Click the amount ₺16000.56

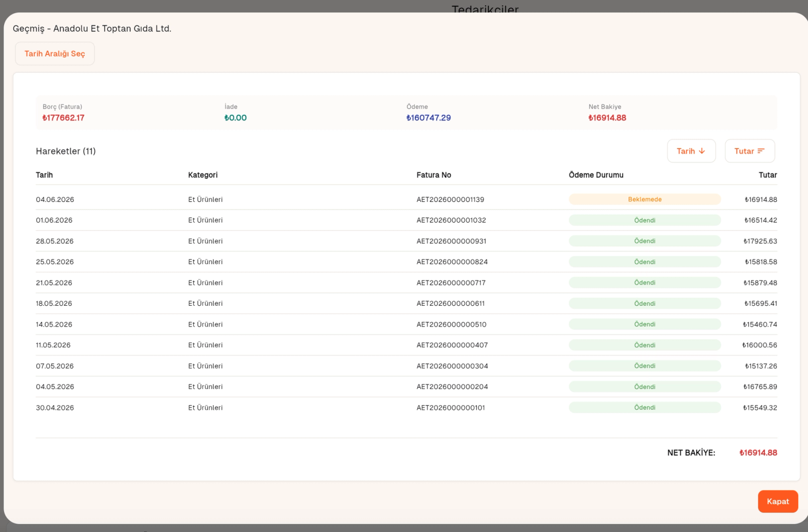[760, 345]
